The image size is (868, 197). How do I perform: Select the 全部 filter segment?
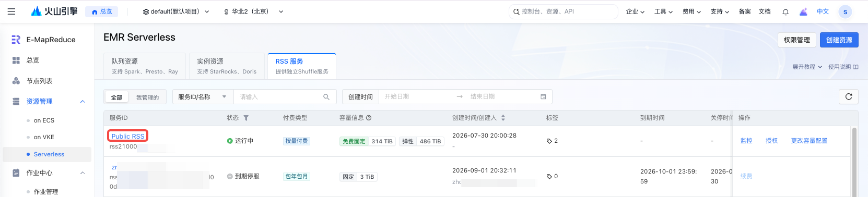pyautogui.click(x=116, y=97)
